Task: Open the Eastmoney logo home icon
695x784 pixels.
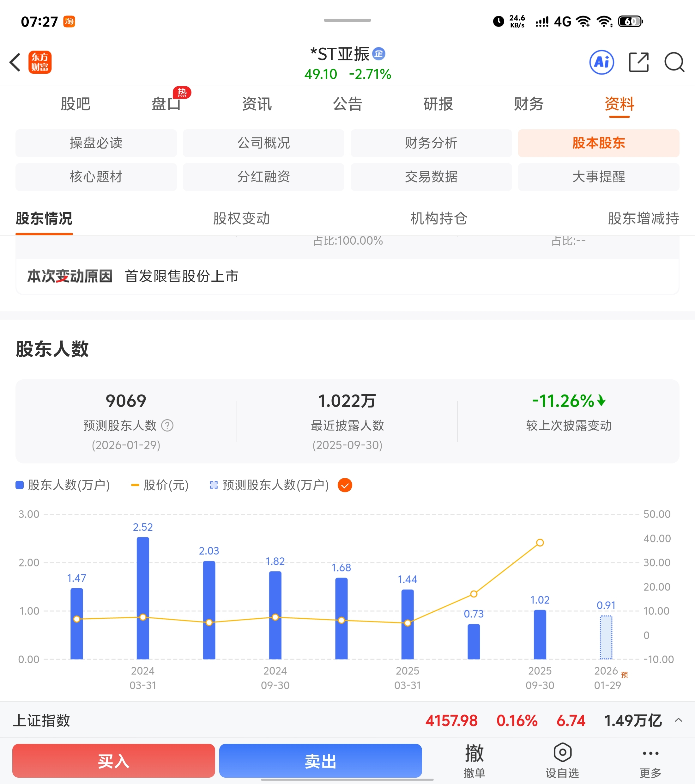Action: [x=40, y=62]
